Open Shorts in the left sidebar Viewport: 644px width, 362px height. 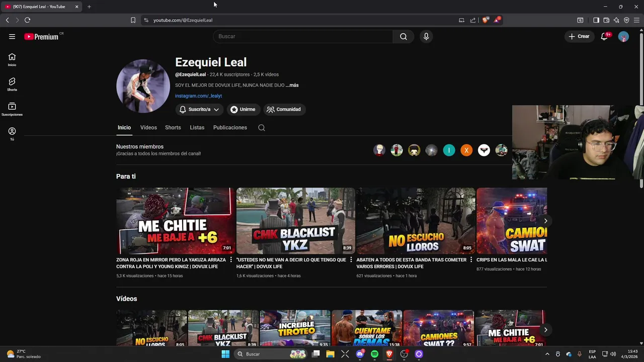12,84
